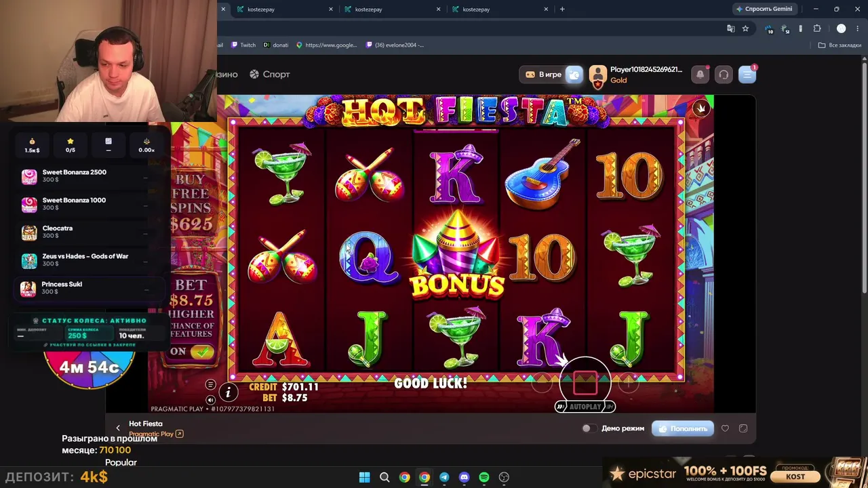Open support headset chat

click(x=724, y=75)
